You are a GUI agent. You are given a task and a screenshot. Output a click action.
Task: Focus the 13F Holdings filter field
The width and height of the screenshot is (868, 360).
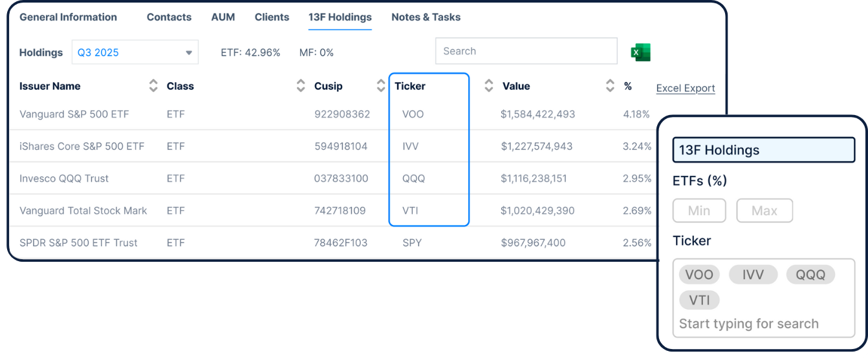pyautogui.click(x=764, y=150)
